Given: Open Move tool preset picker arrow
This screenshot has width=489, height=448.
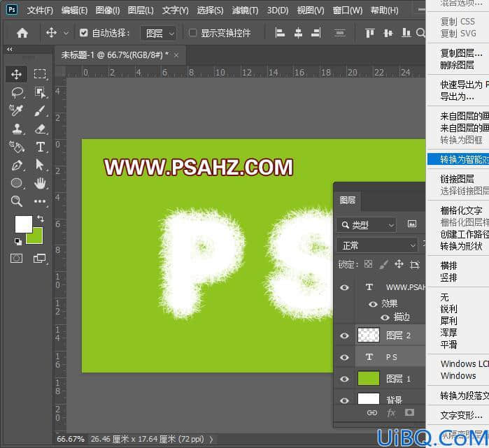Looking at the screenshot, I should [66, 33].
